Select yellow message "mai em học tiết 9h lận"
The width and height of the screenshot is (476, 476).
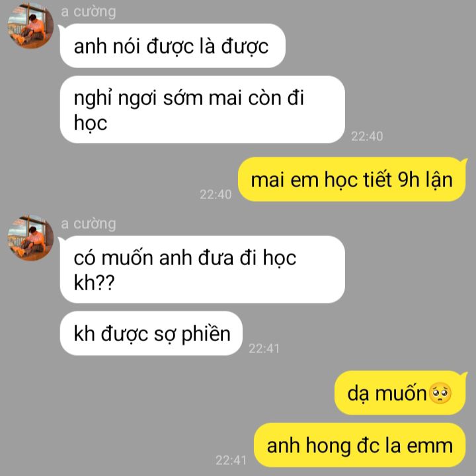[x=352, y=179]
